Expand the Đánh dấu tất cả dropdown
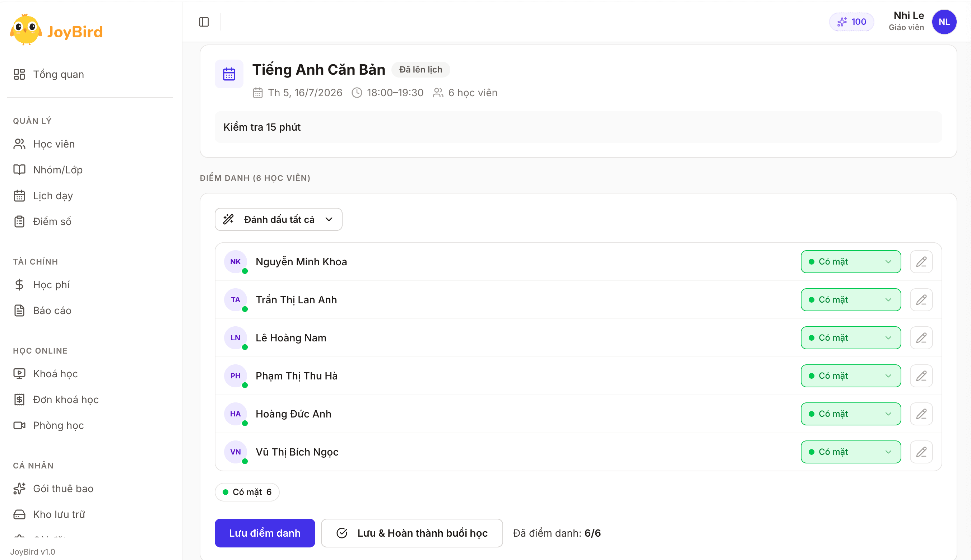The image size is (971, 560). (279, 219)
